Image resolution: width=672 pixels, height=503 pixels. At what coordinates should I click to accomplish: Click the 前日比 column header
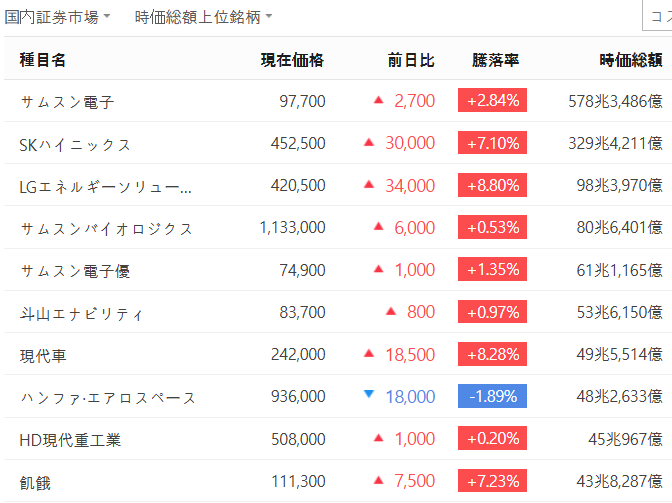pyautogui.click(x=411, y=60)
